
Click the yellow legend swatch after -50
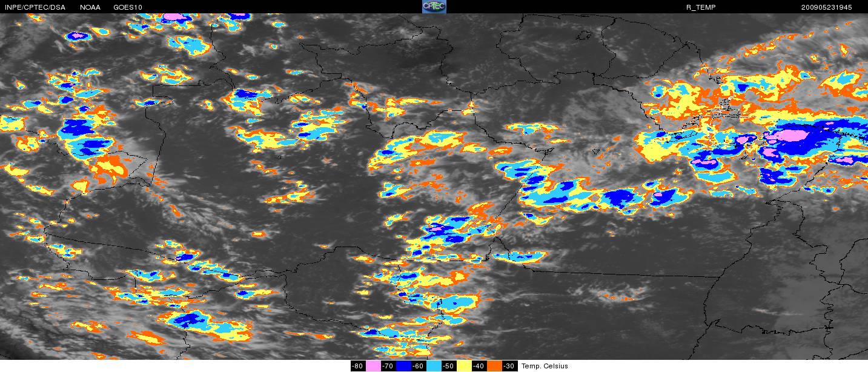(x=465, y=366)
